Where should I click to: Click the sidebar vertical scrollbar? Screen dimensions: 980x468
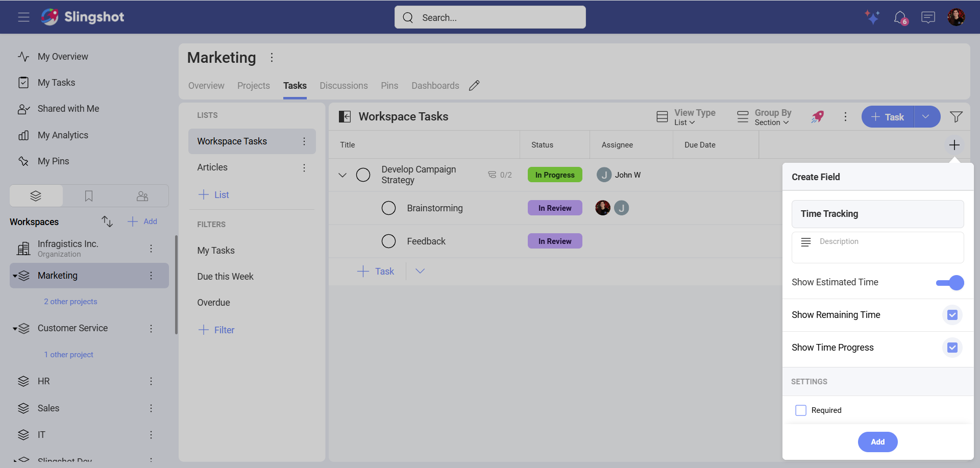coord(176,284)
